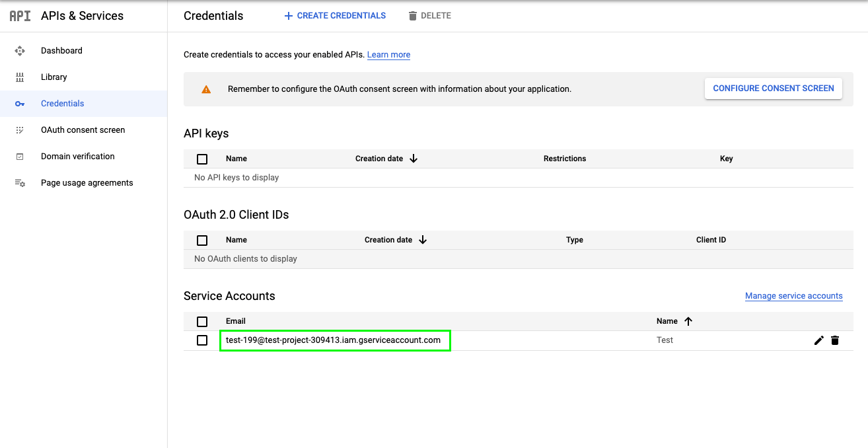Click the plus icon beside Create Credentials
This screenshot has width=868, height=448.
point(288,16)
